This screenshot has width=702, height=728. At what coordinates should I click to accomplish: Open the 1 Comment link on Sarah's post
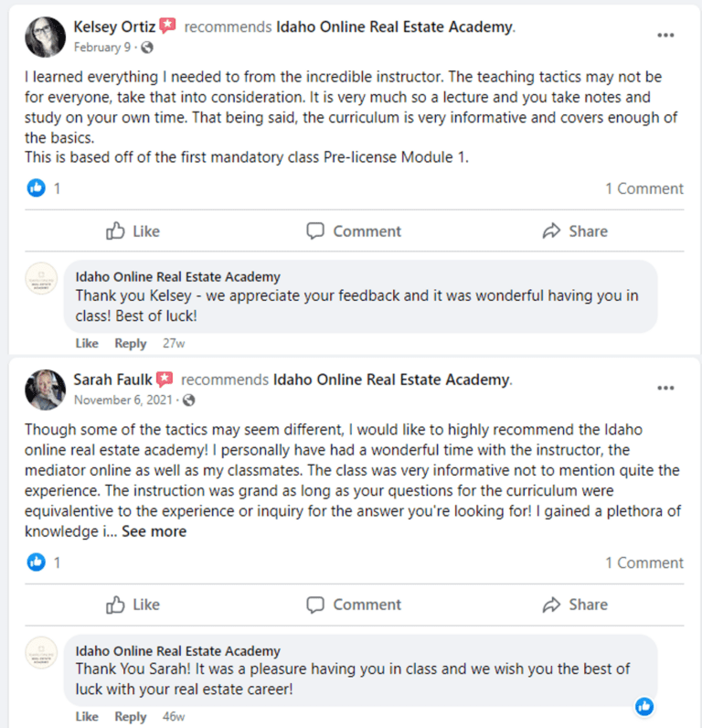click(643, 562)
